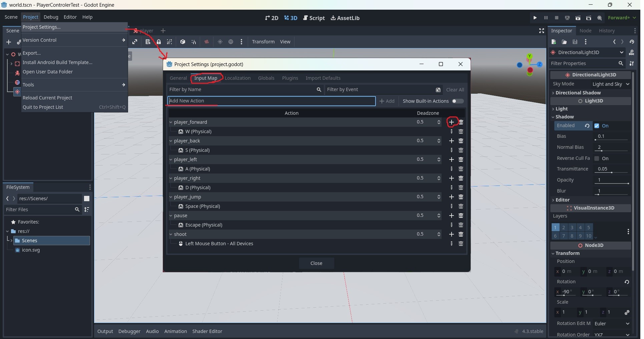The height and width of the screenshot is (339, 644).
Task: Open AssetLib from the top workspace bar
Action: pyautogui.click(x=345, y=18)
